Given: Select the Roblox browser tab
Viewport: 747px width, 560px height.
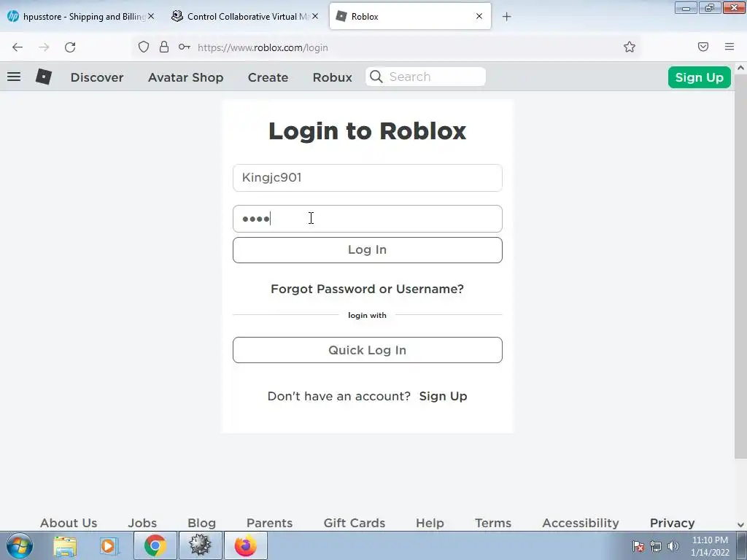Looking at the screenshot, I should [x=410, y=16].
